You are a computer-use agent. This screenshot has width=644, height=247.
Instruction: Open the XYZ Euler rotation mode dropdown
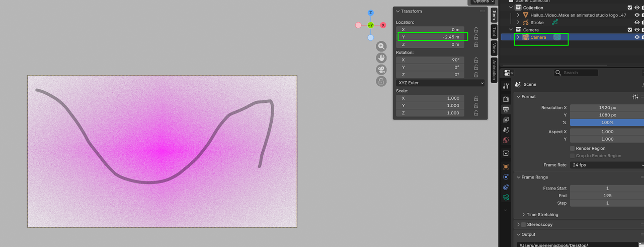440,83
